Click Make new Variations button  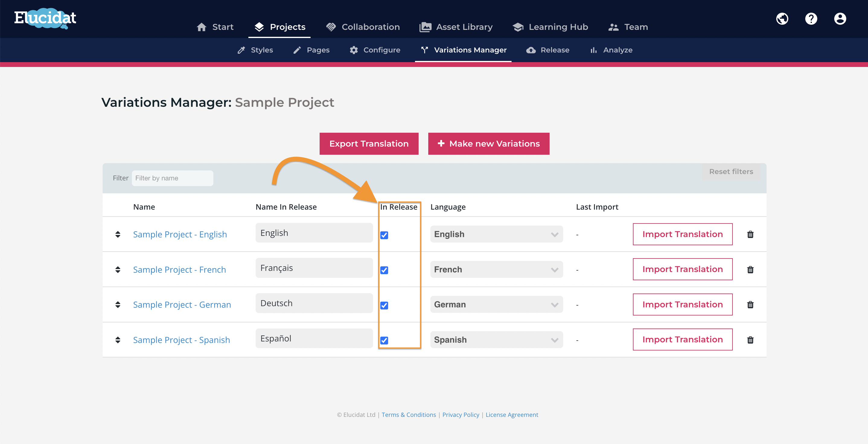[x=489, y=144]
